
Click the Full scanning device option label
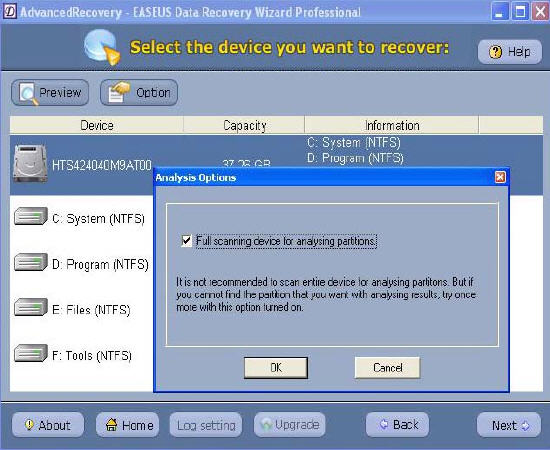(x=286, y=241)
